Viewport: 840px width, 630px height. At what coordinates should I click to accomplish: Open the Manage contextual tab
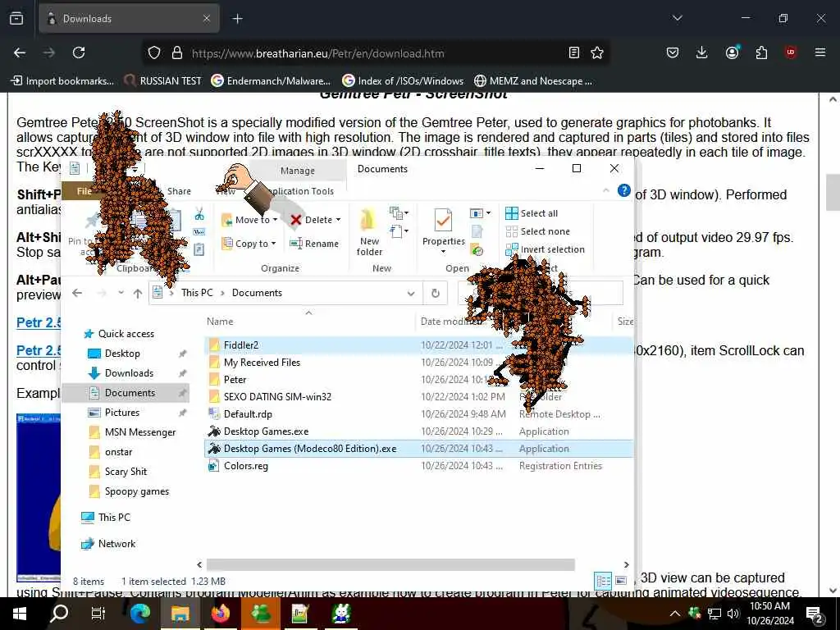[x=298, y=171]
